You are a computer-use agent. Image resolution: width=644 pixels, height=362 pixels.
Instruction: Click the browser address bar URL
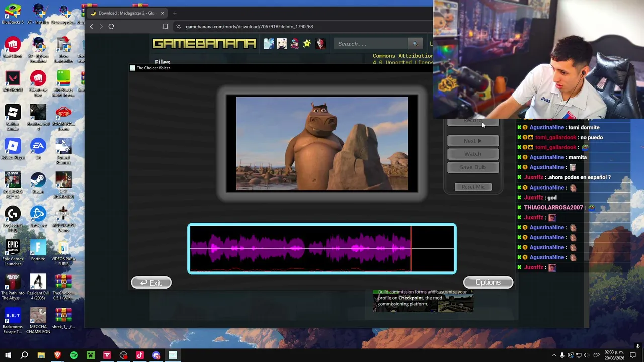pos(249,26)
